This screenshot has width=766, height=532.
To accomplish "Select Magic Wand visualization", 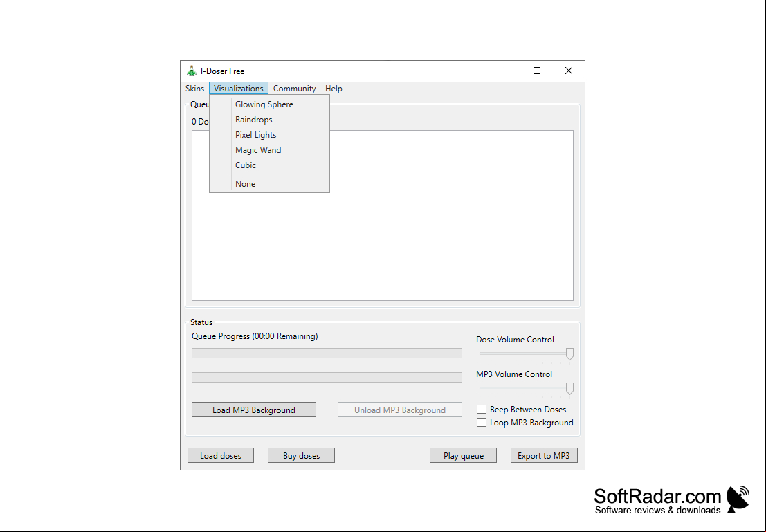I will tap(270, 149).
